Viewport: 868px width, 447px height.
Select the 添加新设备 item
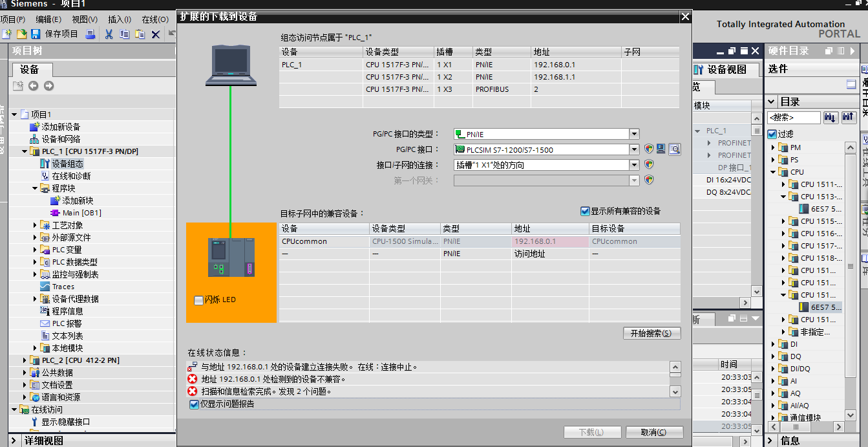click(x=61, y=127)
